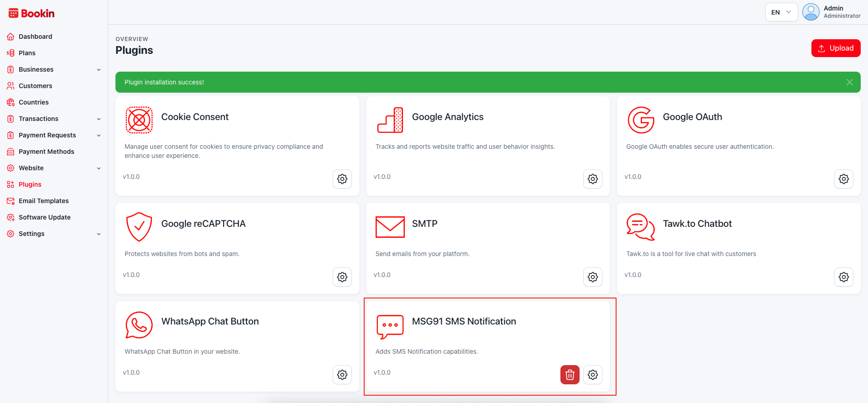
Task: Select Plugins in the sidebar
Action: [x=30, y=184]
